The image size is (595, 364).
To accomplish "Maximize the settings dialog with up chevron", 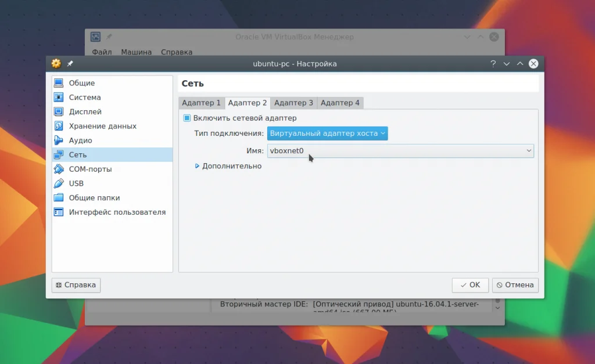I will click(x=520, y=64).
